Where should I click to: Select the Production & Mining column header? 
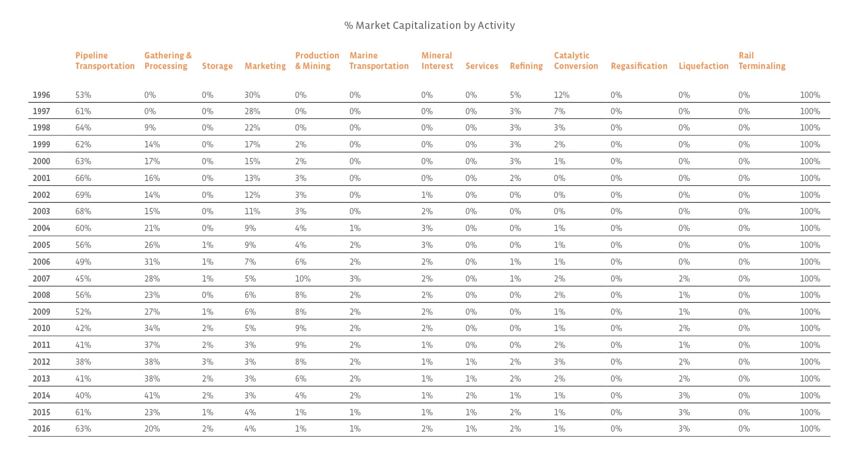(317, 61)
